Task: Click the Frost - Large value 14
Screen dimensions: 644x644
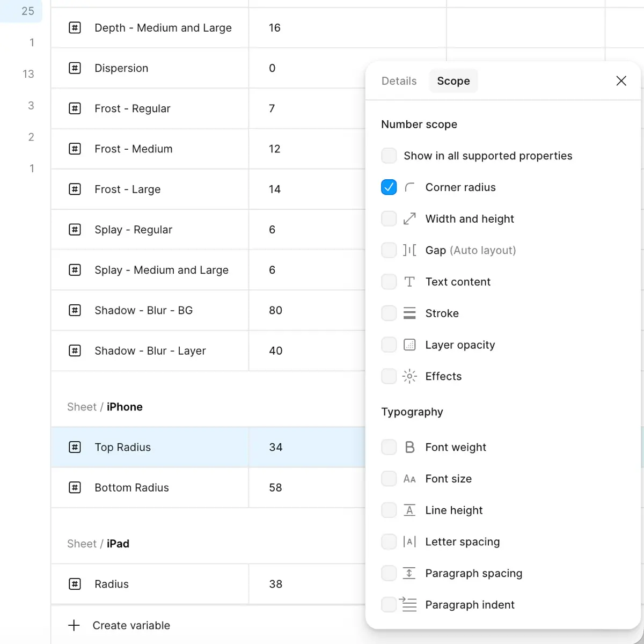Action: click(275, 189)
